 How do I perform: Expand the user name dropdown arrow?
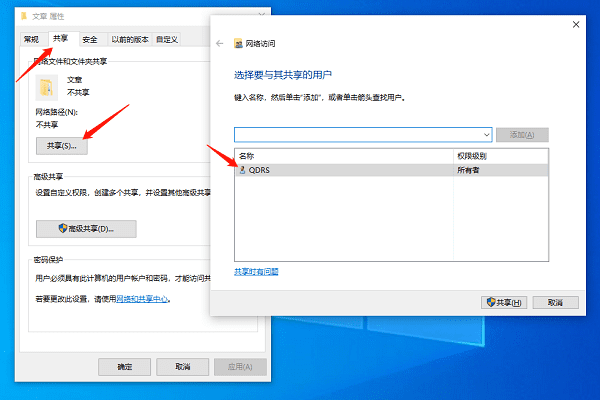click(x=486, y=135)
